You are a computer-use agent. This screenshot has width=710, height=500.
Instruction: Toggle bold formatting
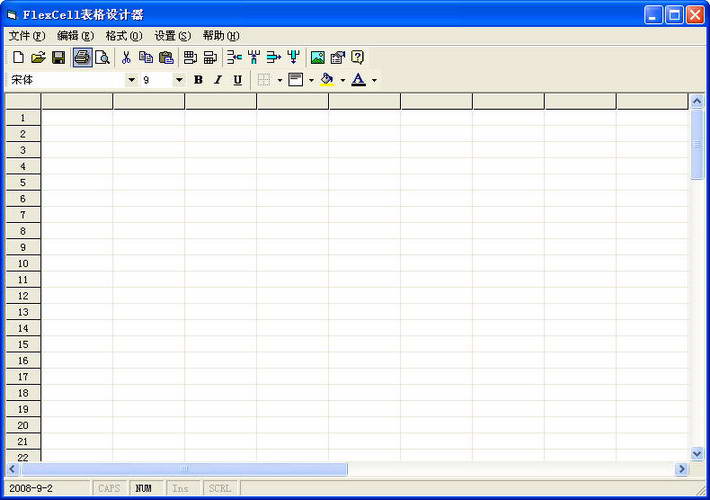198,80
